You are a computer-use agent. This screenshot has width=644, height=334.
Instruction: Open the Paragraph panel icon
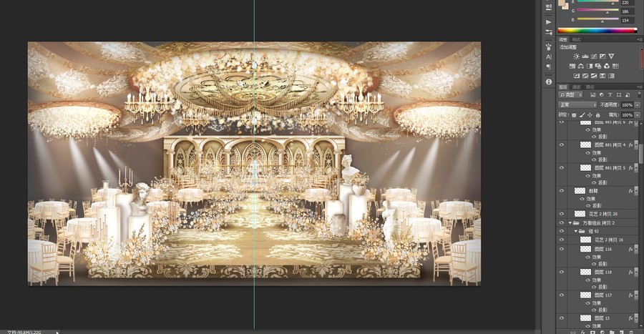point(549,67)
